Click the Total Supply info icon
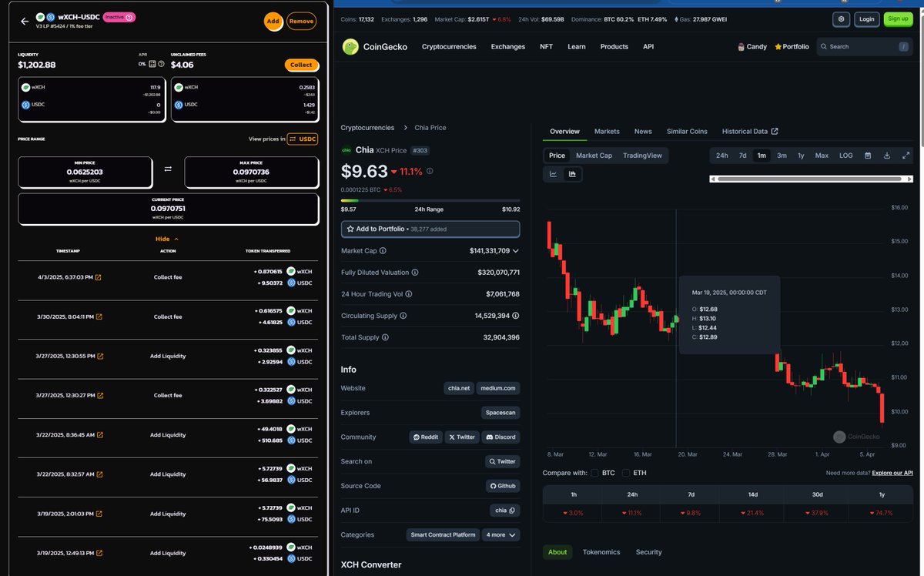 pyautogui.click(x=385, y=337)
